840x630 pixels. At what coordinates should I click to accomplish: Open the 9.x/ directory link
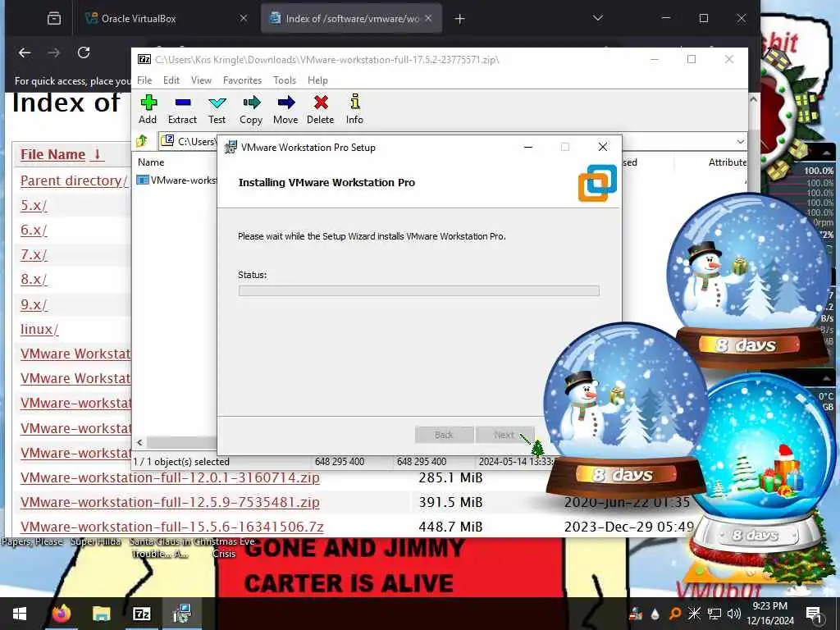pos(34,304)
